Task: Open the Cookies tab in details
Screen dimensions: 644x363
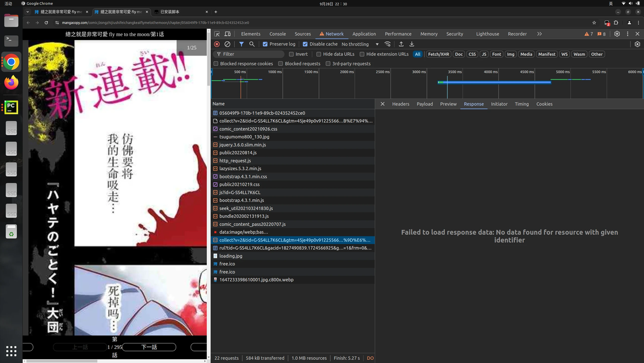Action: pyautogui.click(x=544, y=104)
